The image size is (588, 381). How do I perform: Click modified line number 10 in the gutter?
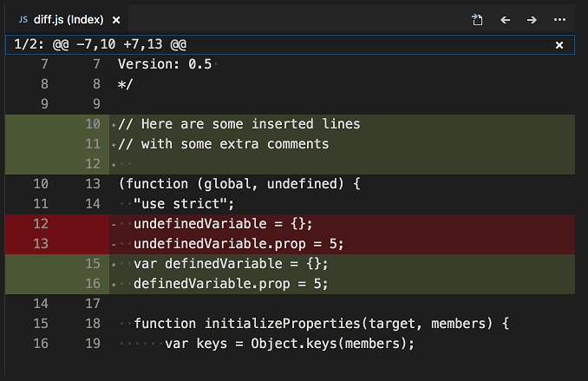tap(93, 124)
